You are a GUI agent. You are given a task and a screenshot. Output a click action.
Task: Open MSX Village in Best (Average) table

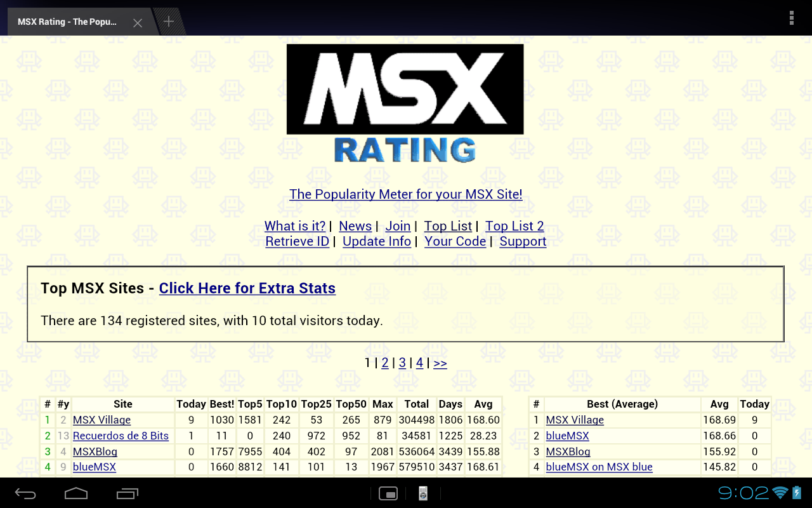(575, 420)
